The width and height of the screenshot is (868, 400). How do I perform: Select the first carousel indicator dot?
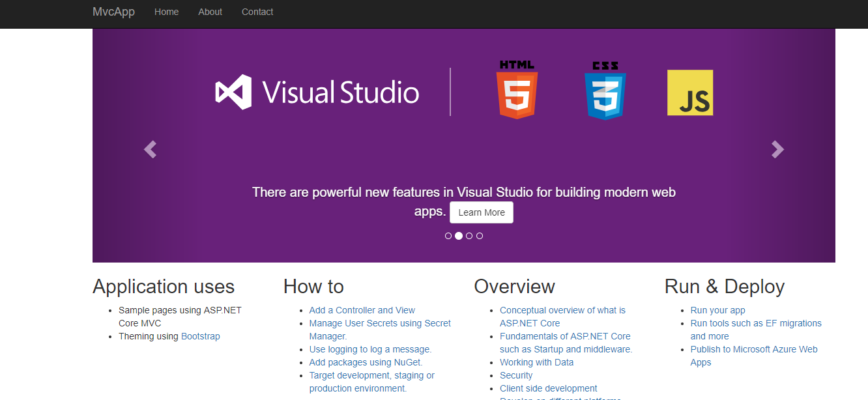pyautogui.click(x=448, y=236)
